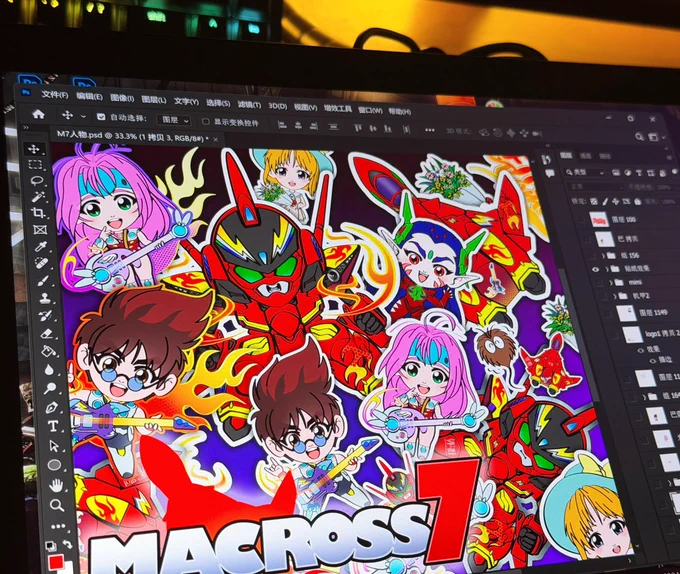Viewport: 680px width, 574px height.
Task: Select the Blur tool
Action: click(49, 369)
